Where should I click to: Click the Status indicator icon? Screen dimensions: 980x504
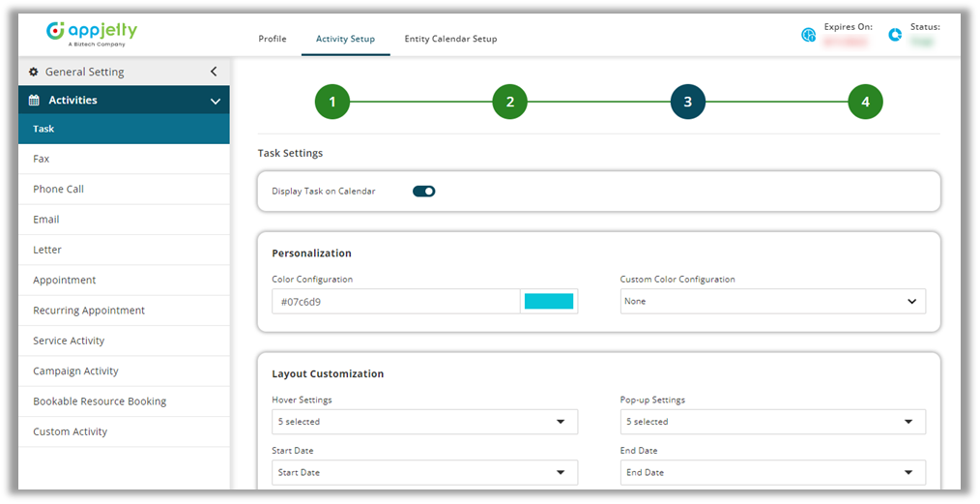pos(896,35)
